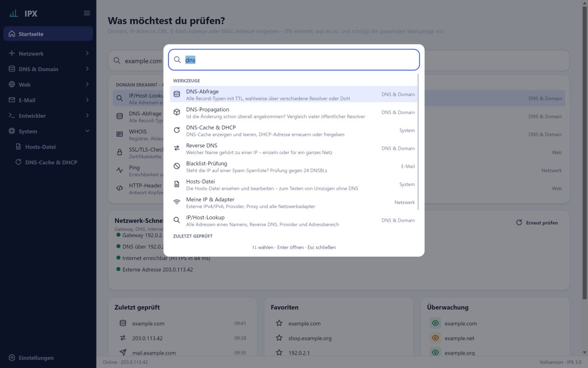Select DNS-Propagation tool from search results
Screen dimensions: 588x368
tap(294, 112)
